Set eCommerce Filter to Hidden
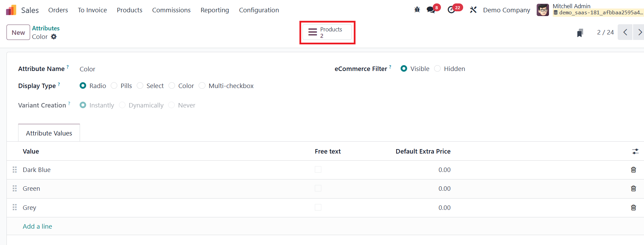The height and width of the screenshot is (245, 644). coord(438,69)
